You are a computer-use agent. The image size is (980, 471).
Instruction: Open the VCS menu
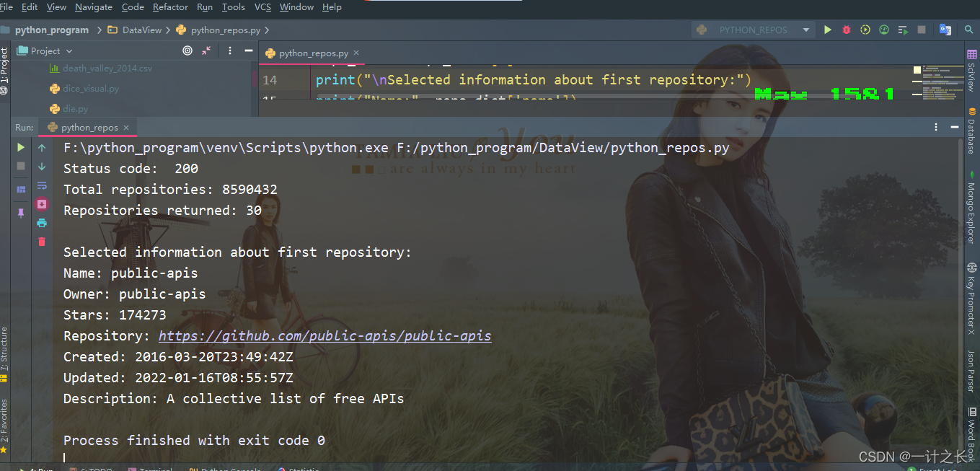[262, 7]
